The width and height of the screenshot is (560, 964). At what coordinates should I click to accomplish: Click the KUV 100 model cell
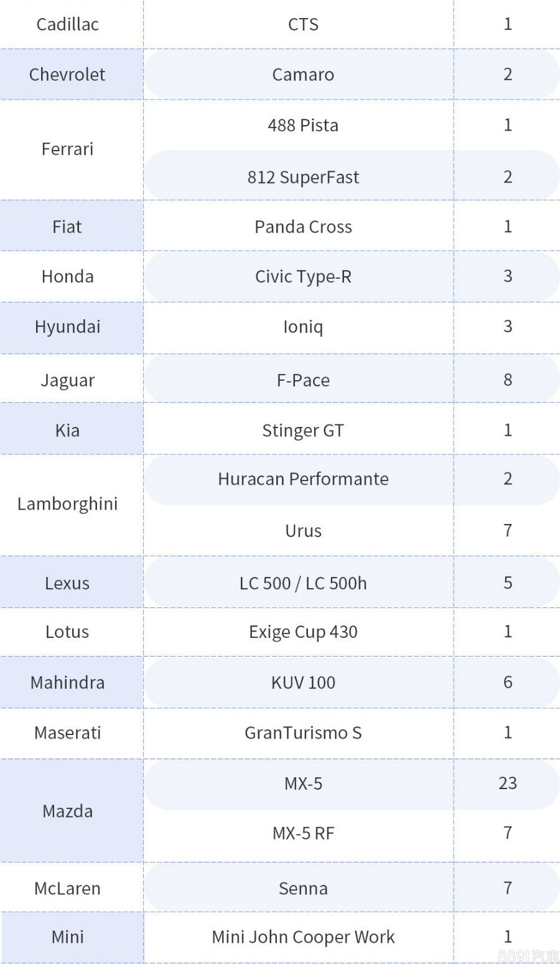click(303, 683)
